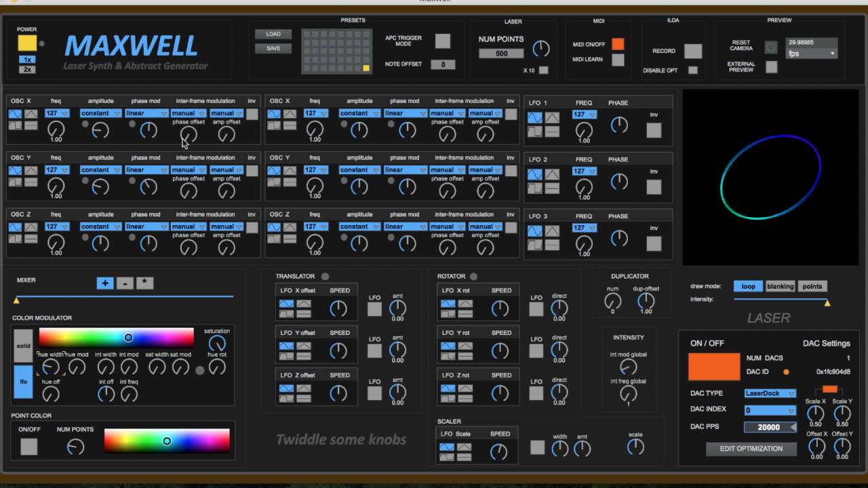Toggle inv box for LFO 1

[x=654, y=130]
